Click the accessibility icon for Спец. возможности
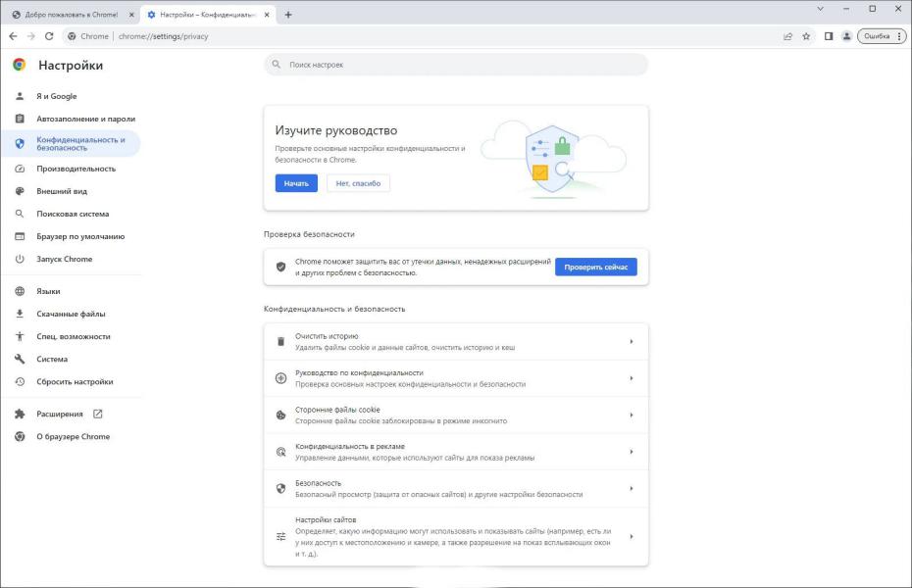912x588 pixels. click(20, 336)
